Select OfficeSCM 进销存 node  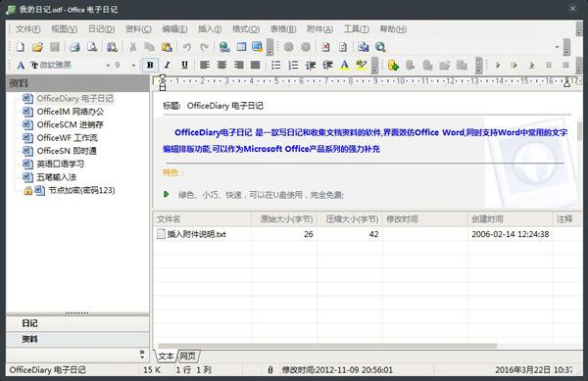tap(70, 124)
